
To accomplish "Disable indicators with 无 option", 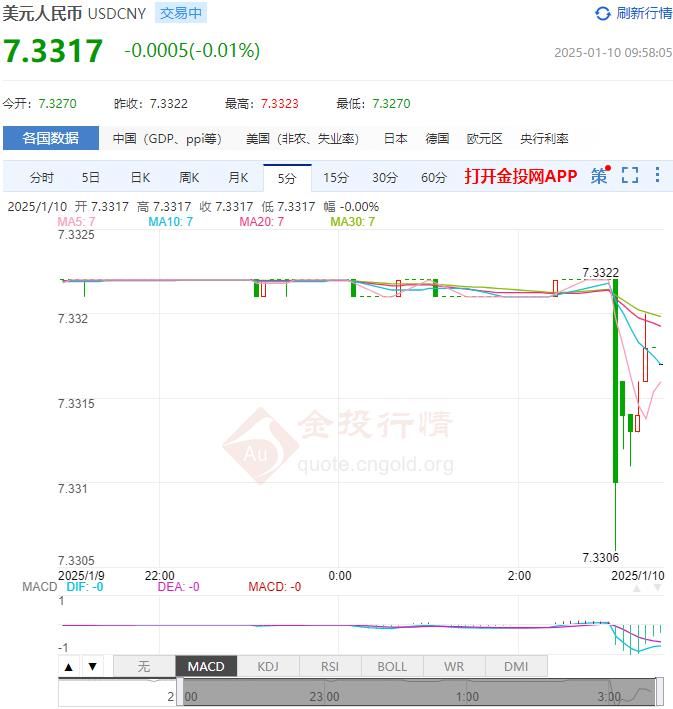I will (x=144, y=666).
